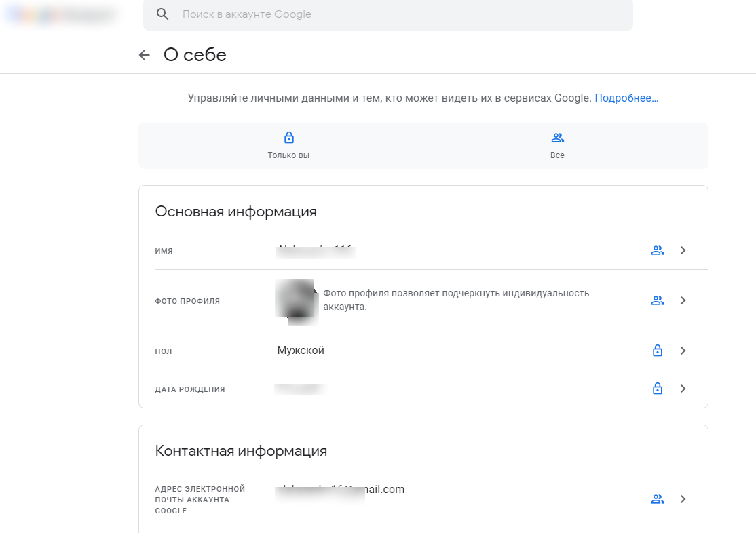Open Дата рождения row chevron
756x533 pixels.
pyautogui.click(x=683, y=389)
